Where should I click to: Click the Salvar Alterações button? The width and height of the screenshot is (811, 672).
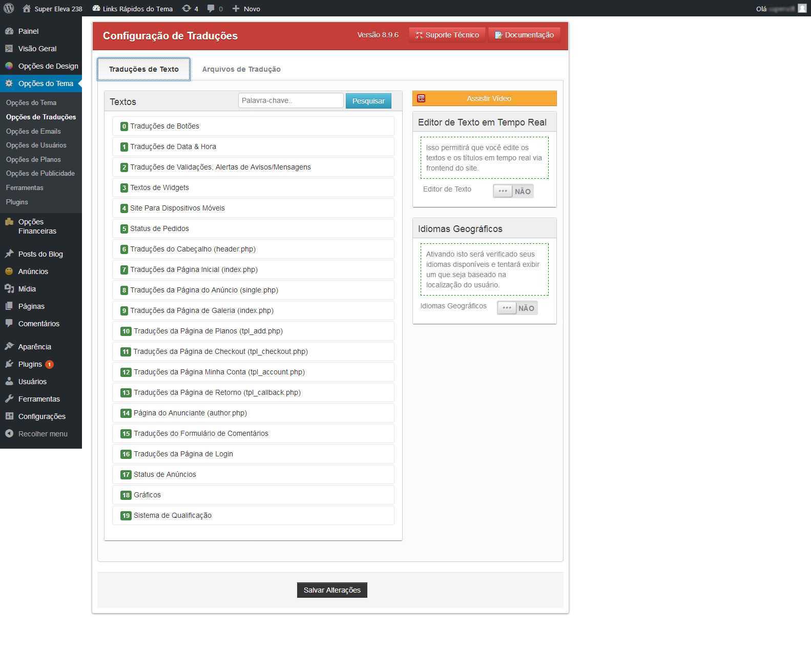coord(332,590)
